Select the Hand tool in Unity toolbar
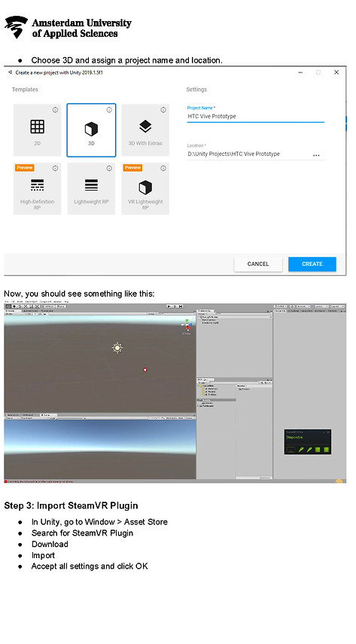The width and height of the screenshot is (356, 644). click(x=8, y=306)
